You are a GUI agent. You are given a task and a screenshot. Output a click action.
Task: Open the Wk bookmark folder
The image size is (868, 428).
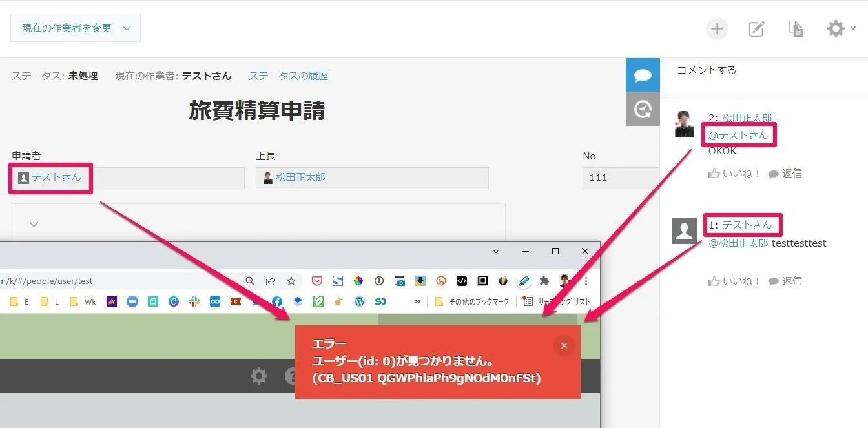click(83, 301)
